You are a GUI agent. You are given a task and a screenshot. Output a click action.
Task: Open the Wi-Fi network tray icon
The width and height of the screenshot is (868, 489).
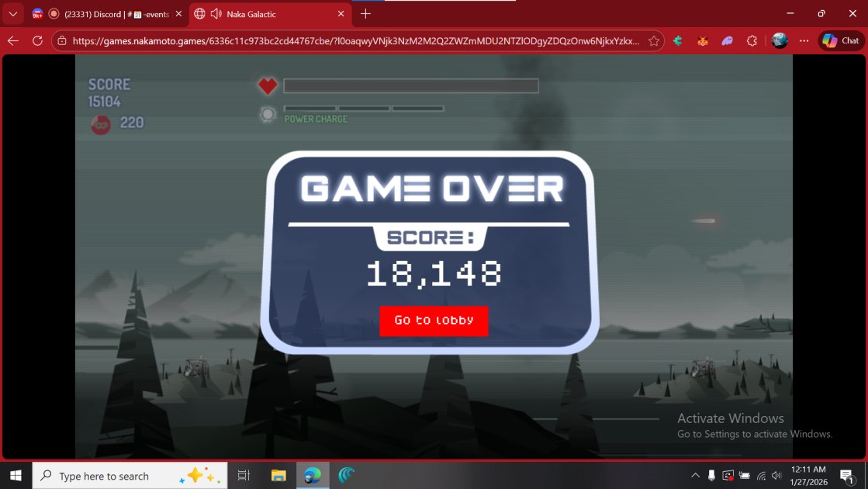tap(762, 475)
